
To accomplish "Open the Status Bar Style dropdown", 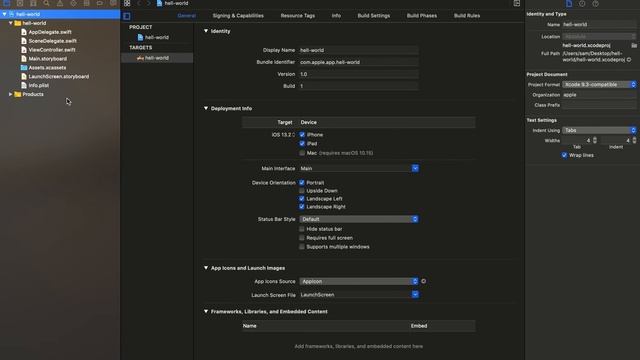I will [x=359, y=219].
